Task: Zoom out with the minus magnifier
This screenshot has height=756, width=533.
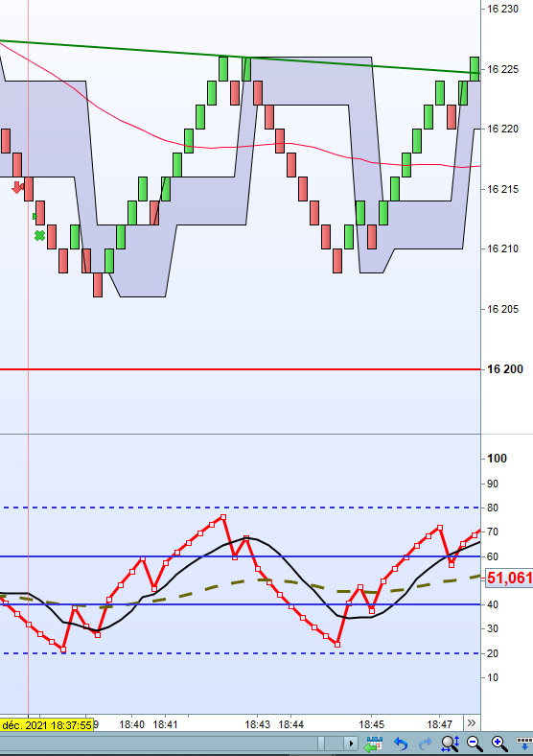Action: click(x=475, y=744)
